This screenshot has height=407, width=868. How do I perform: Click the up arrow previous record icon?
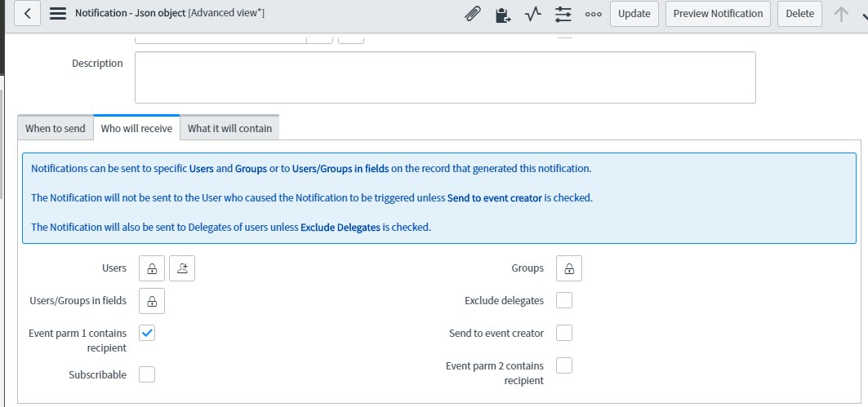(841, 14)
